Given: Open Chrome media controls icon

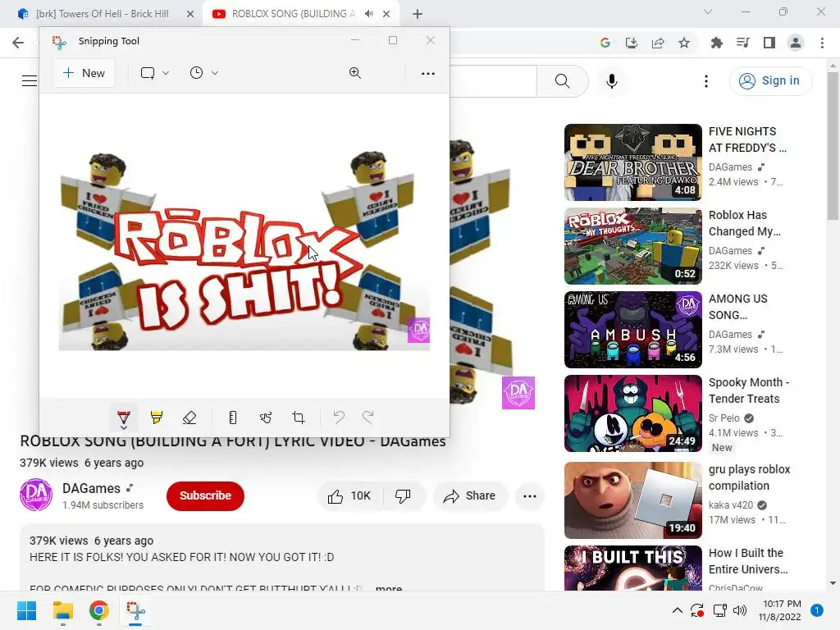Looking at the screenshot, I should pos(743,43).
